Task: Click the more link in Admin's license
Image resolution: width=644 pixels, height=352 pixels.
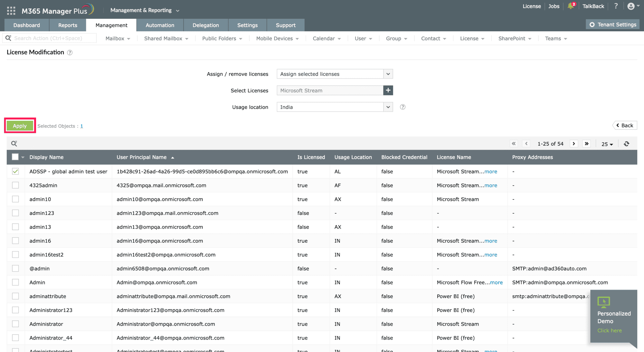Action: click(496, 282)
